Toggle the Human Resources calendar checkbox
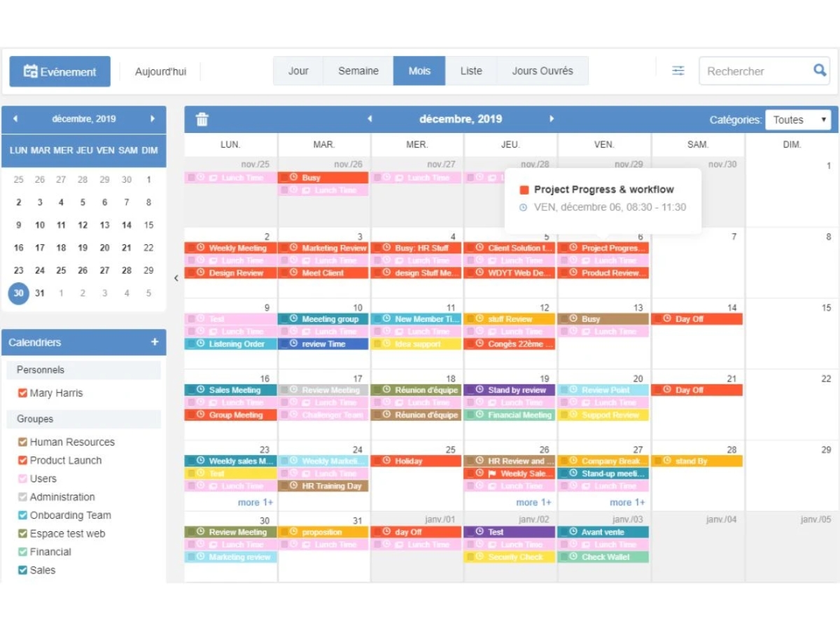Viewport: 840px width, 630px height. pyautogui.click(x=22, y=442)
